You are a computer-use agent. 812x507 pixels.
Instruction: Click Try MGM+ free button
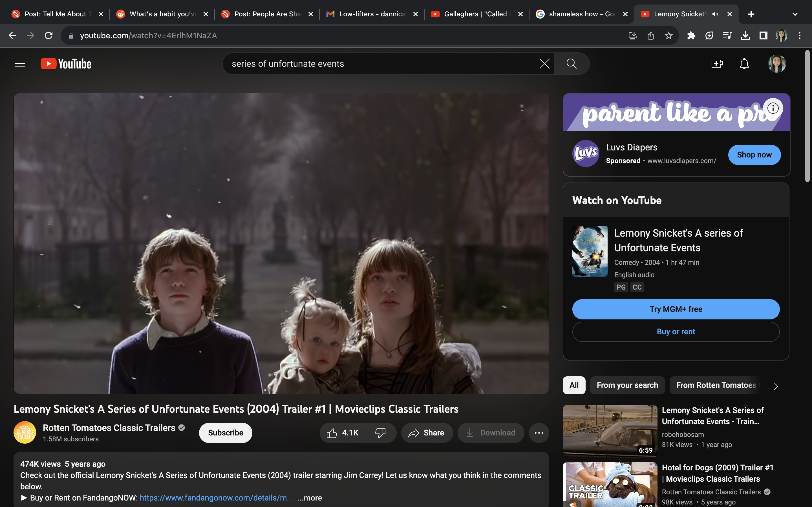[676, 309]
